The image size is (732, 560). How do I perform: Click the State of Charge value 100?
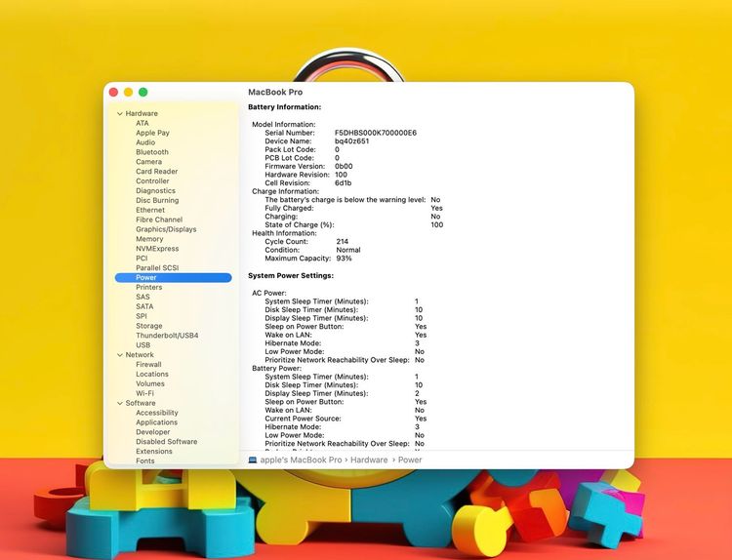point(437,225)
